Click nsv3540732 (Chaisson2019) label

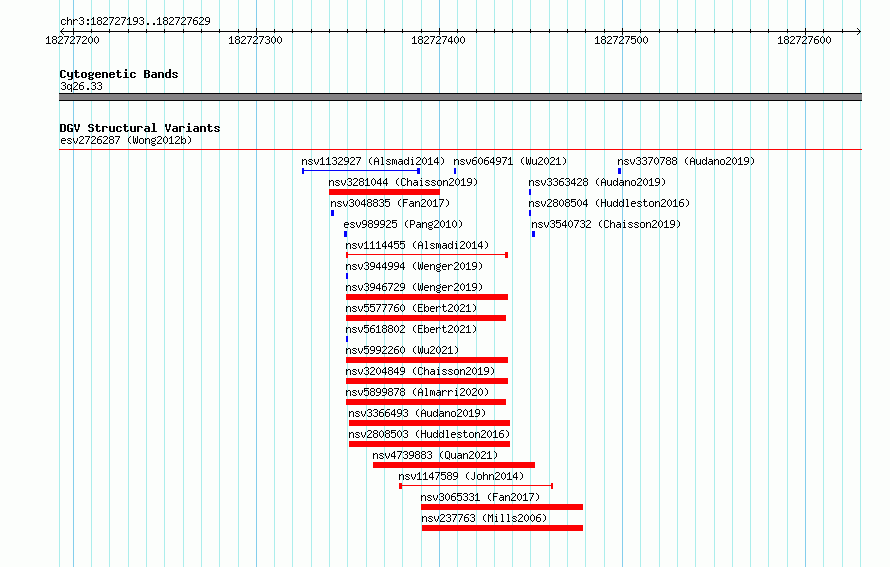click(606, 224)
